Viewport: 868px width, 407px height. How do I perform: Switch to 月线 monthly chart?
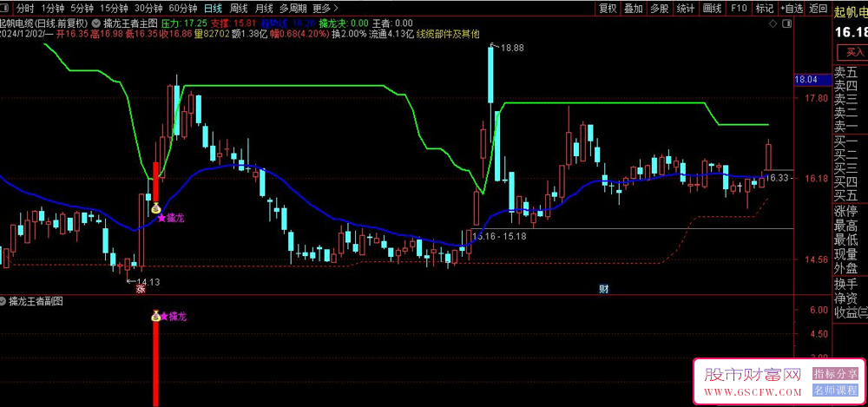click(x=264, y=9)
